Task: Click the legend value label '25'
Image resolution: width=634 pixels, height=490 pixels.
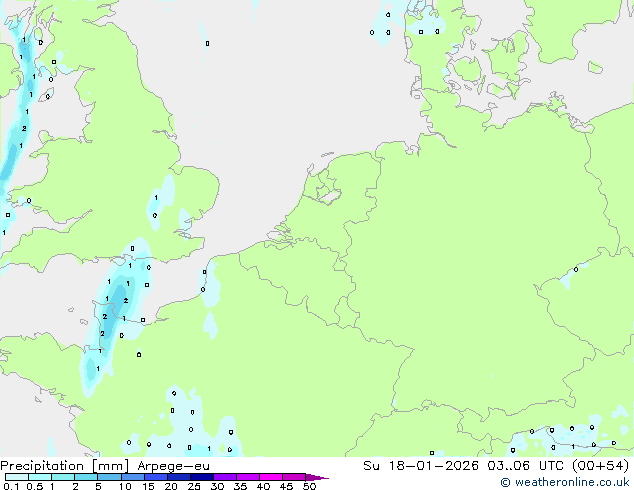Action: [194, 486]
